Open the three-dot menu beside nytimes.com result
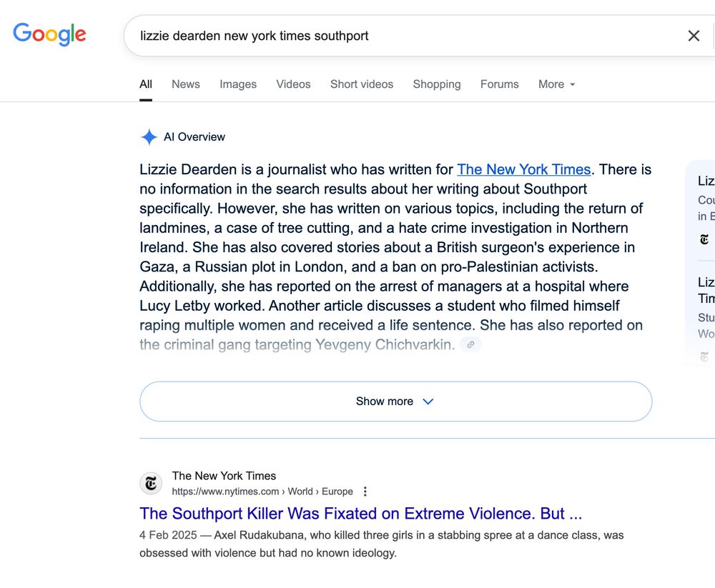This screenshot has width=715, height=588. pos(365,492)
